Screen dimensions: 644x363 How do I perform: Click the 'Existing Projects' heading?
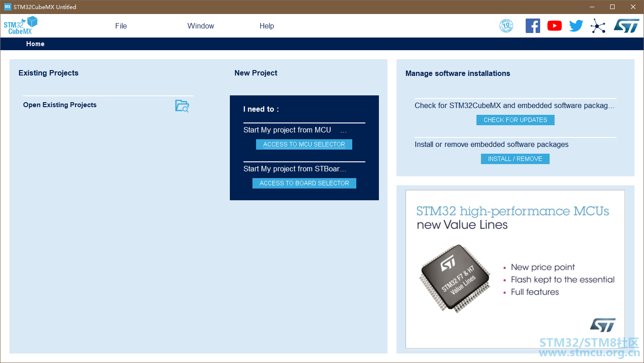pos(48,73)
